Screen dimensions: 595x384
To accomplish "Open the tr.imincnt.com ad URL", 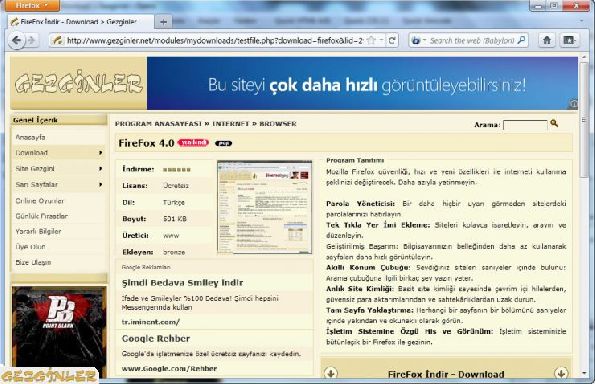I will [x=151, y=322].
